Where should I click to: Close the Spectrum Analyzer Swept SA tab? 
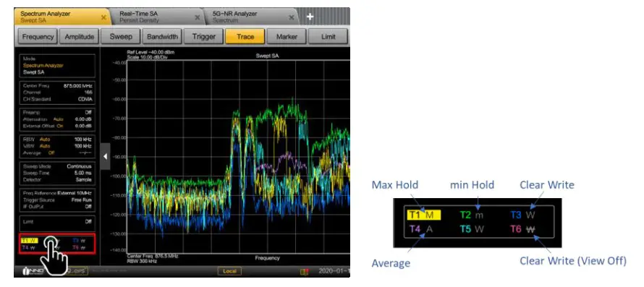(x=103, y=17)
